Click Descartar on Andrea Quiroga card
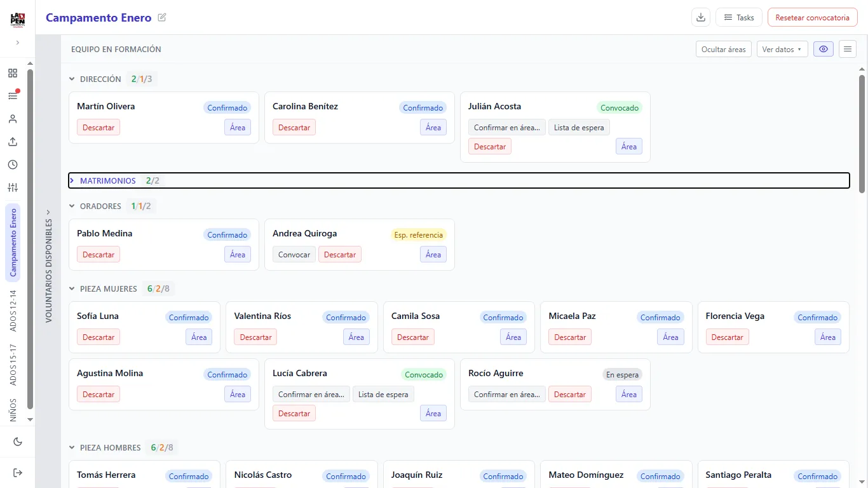The height and width of the screenshot is (488, 868). click(340, 254)
